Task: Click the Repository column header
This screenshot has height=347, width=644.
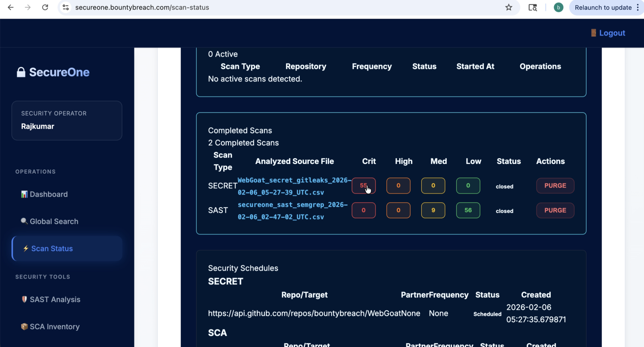Action: [x=306, y=66]
